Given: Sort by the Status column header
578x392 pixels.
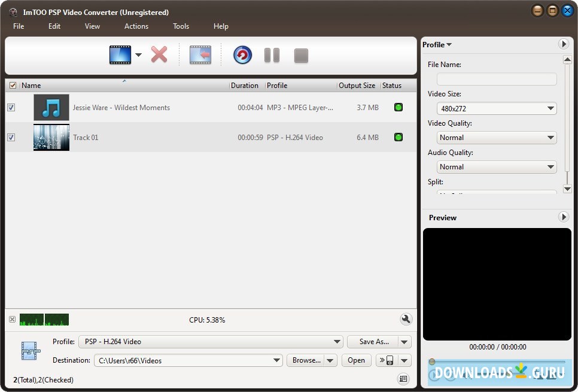Looking at the screenshot, I should [x=398, y=85].
